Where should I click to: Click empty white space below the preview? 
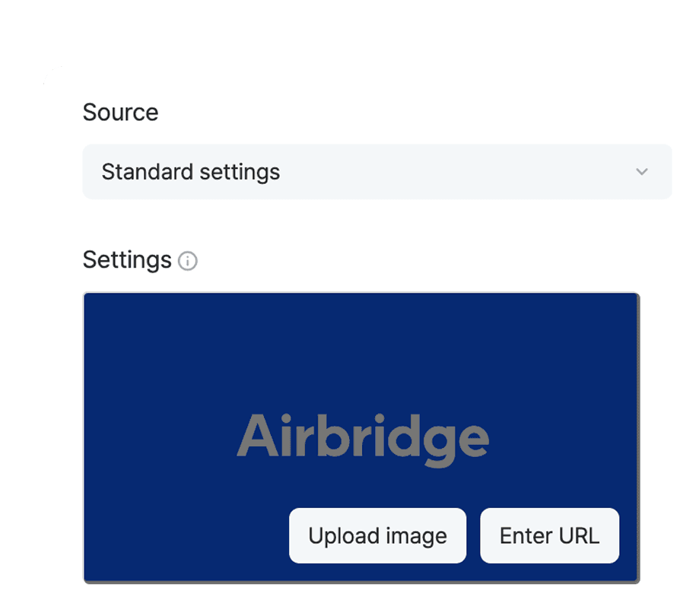(x=361, y=601)
